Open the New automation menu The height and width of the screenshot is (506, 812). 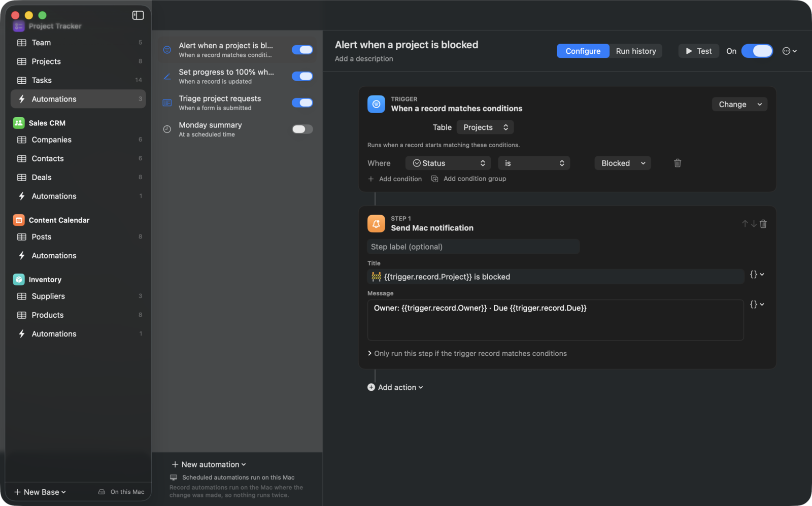[209, 464]
